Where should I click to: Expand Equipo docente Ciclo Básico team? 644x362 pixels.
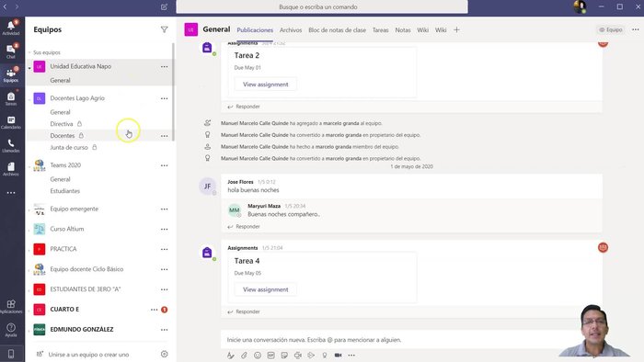click(29, 270)
